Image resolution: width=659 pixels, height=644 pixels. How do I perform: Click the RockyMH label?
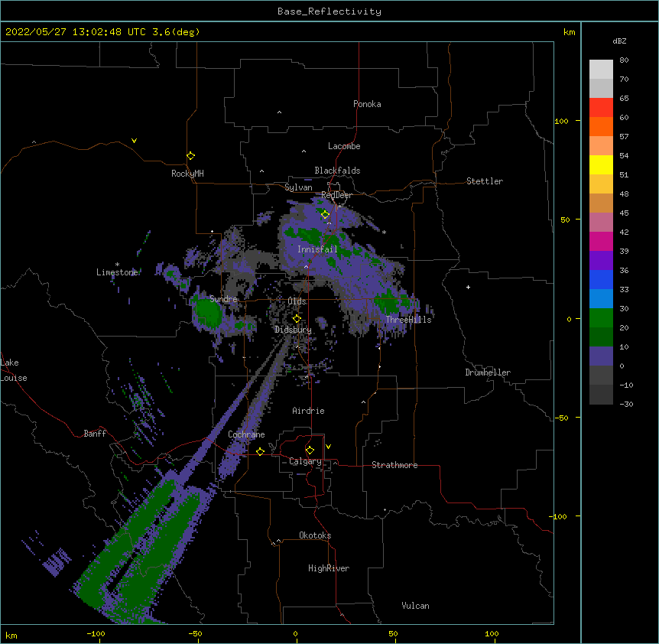click(187, 174)
